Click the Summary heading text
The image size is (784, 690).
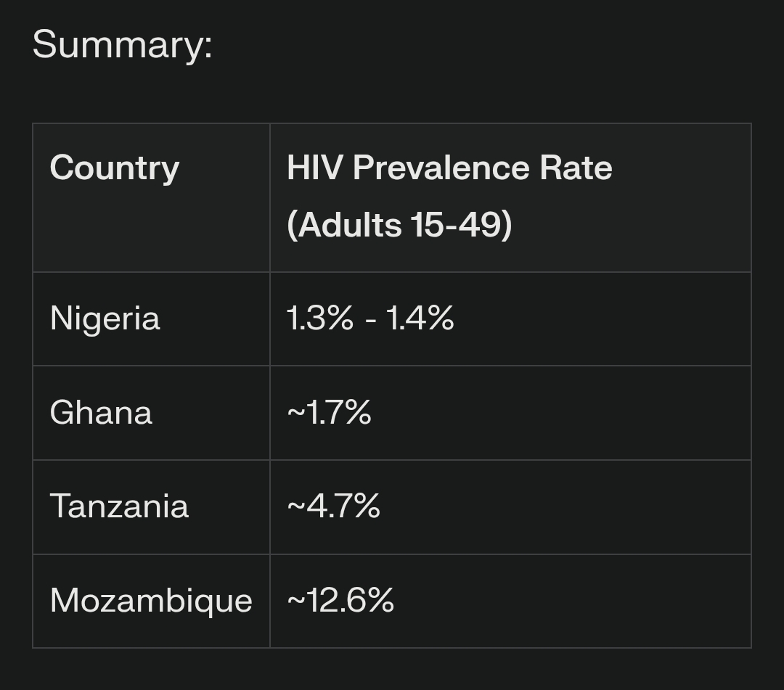click(122, 44)
